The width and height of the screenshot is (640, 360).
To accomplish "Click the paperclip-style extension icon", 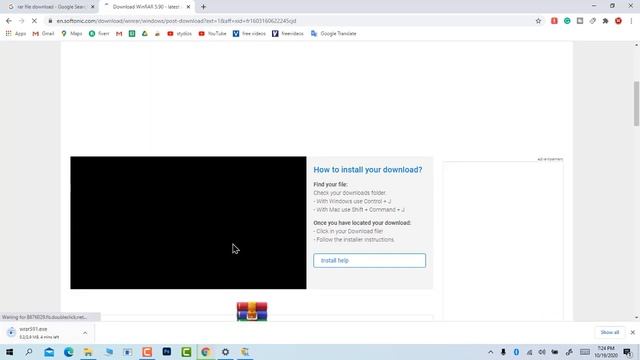I will point(593,21).
